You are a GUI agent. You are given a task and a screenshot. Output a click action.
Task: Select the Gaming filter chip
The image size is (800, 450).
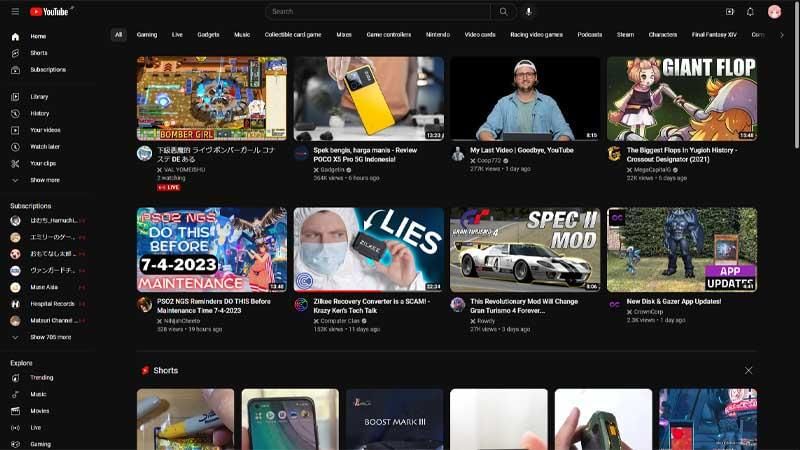(x=147, y=34)
